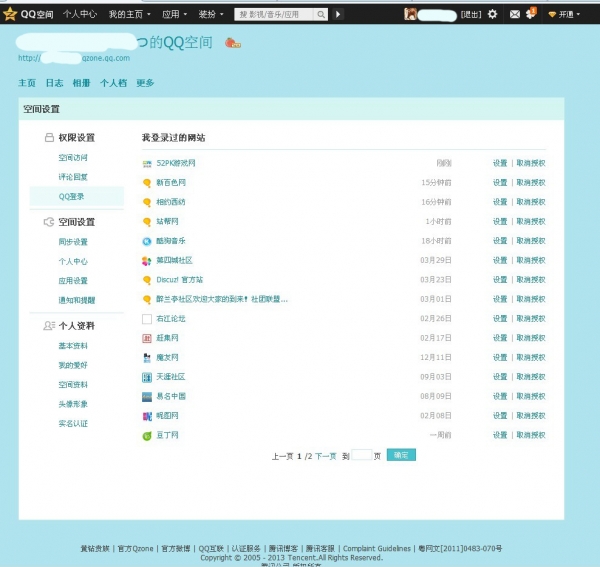Select 实名认证 in sidebar

pyautogui.click(x=73, y=424)
